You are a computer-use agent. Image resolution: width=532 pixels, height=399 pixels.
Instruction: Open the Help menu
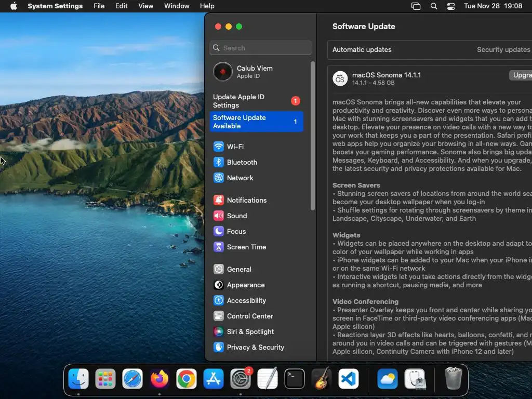207,6
